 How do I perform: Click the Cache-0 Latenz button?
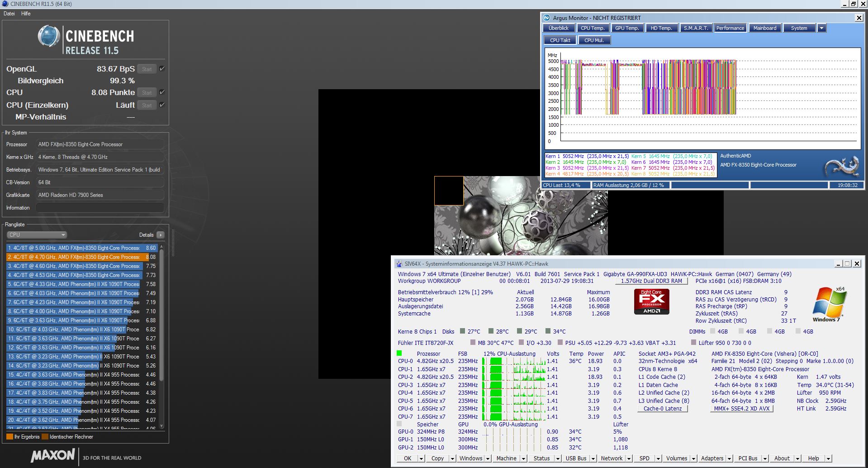point(663,409)
